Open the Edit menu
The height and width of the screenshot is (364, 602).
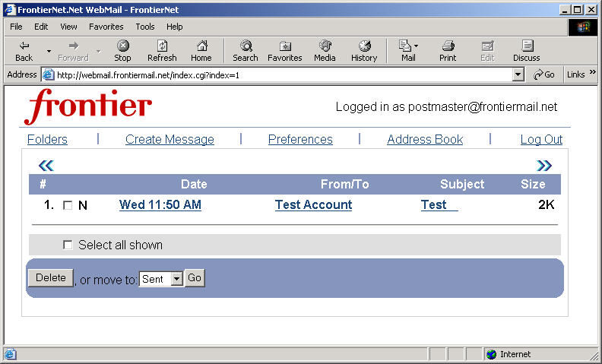tap(41, 27)
